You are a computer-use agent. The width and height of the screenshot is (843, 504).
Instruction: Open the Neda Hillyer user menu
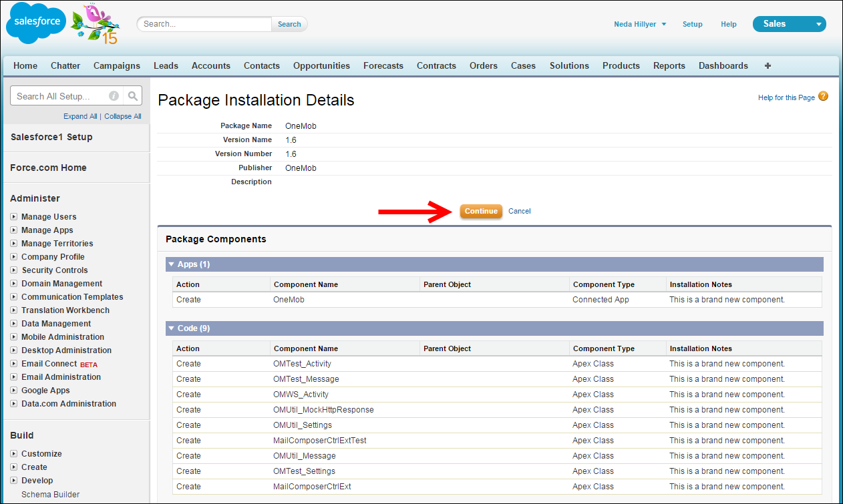640,24
